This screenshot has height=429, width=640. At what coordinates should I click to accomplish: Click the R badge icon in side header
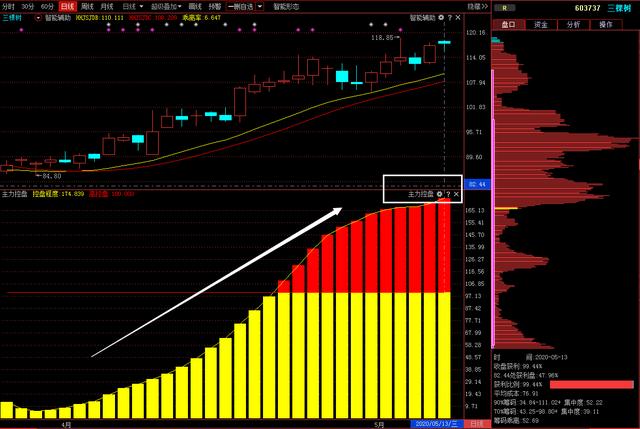pos(505,8)
